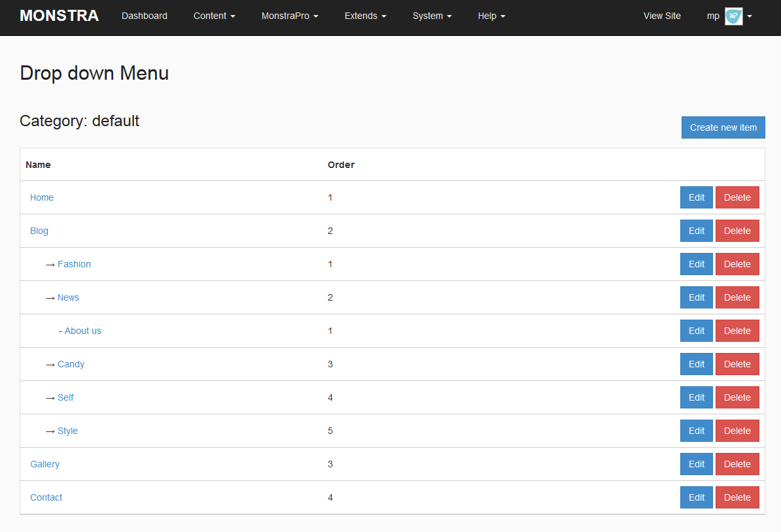Delete the Candy menu item
The image size is (781, 532).
pyautogui.click(x=737, y=363)
